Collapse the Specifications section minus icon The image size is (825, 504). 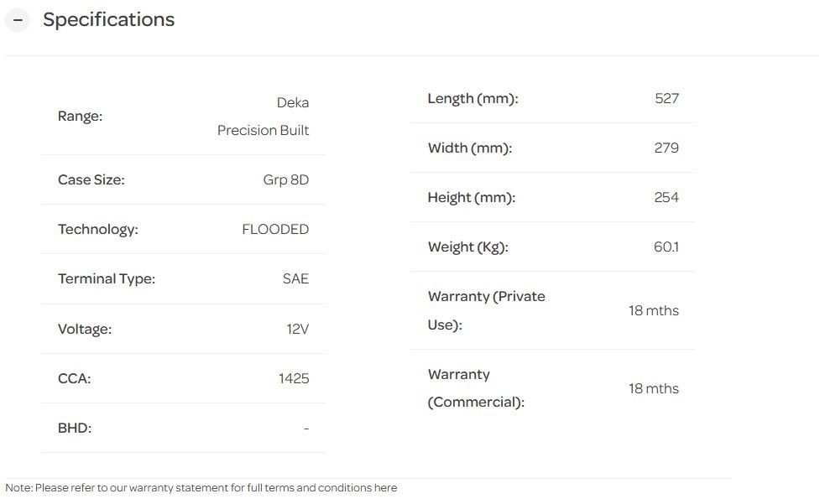(x=18, y=20)
